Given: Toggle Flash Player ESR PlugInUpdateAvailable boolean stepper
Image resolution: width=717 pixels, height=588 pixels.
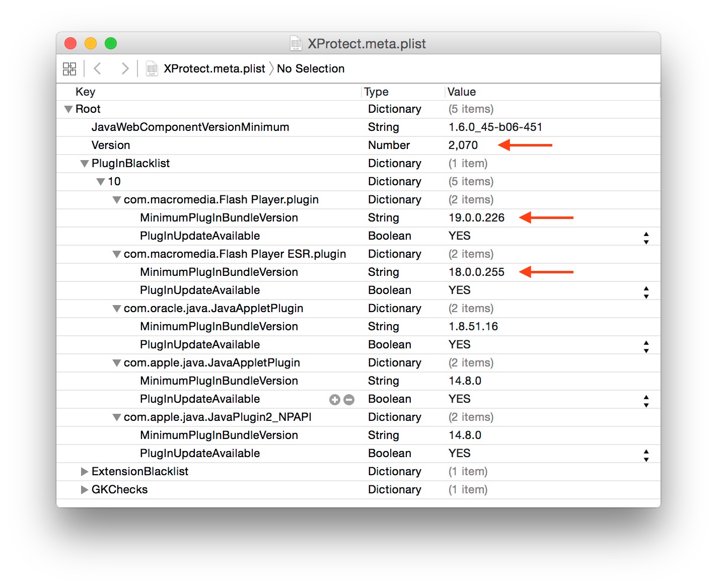Looking at the screenshot, I should click(x=646, y=290).
